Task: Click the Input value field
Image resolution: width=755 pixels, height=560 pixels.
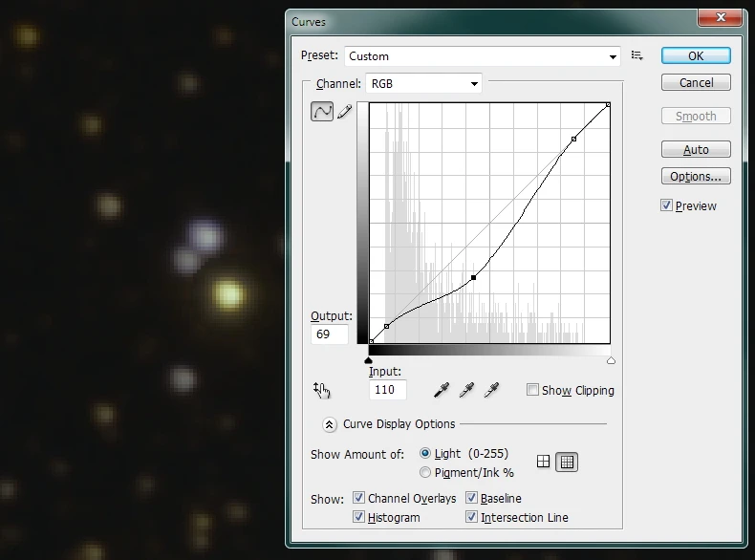Action: [388, 390]
